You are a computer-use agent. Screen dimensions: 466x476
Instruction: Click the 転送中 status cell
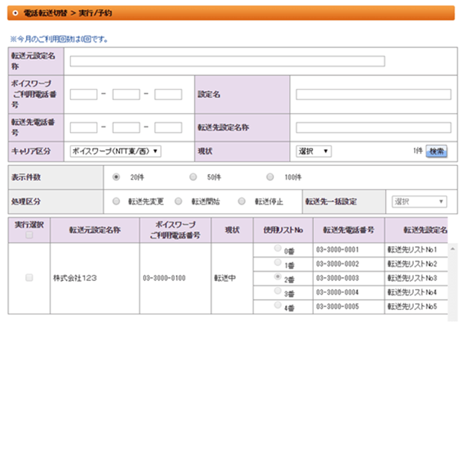click(x=232, y=278)
